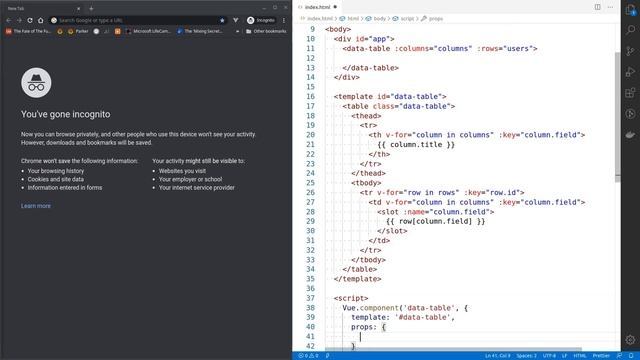Click the status bar feedback icon

tap(620, 356)
